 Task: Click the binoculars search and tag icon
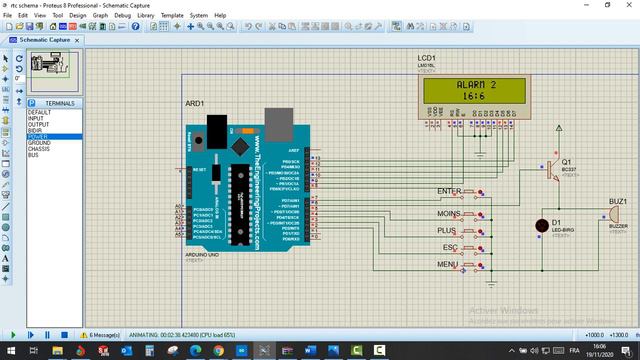(x=410, y=27)
